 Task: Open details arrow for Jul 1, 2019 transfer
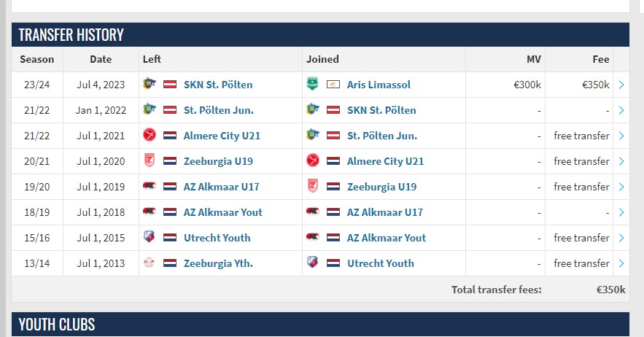pos(621,187)
